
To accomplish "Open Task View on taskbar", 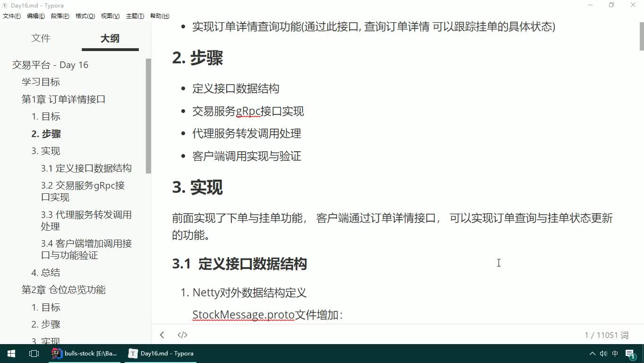I will pyautogui.click(x=34, y=353).
